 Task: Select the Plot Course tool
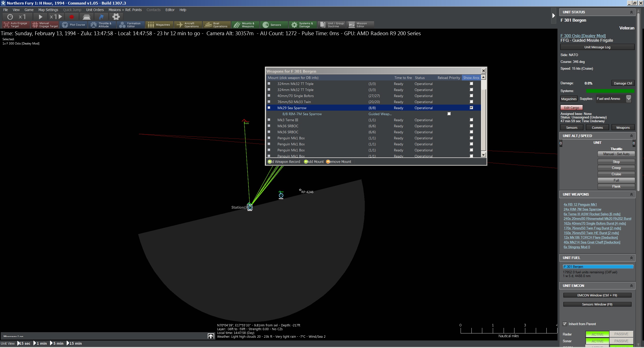coord(73,25)
